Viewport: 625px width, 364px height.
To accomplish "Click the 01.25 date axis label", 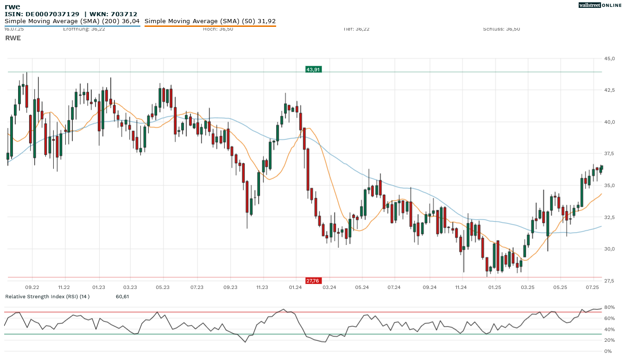I will (x=495, y=288).
